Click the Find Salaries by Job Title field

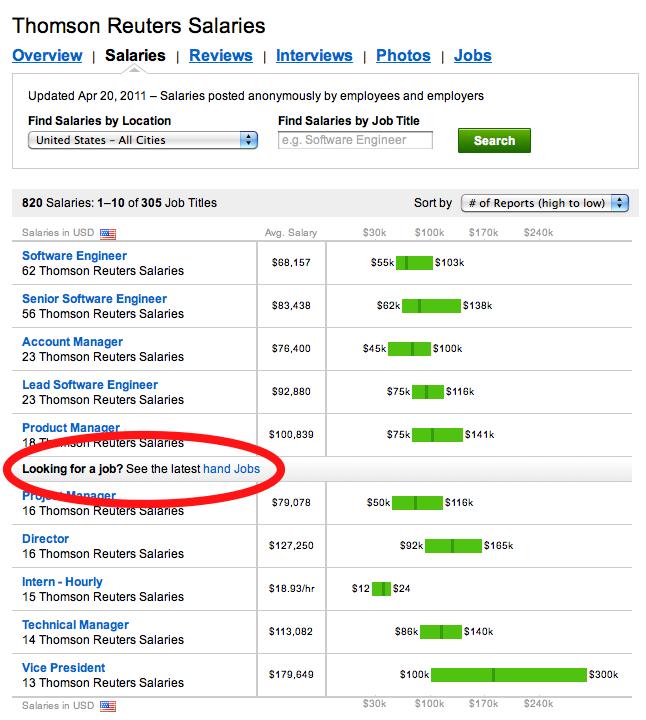click(355, 140)
